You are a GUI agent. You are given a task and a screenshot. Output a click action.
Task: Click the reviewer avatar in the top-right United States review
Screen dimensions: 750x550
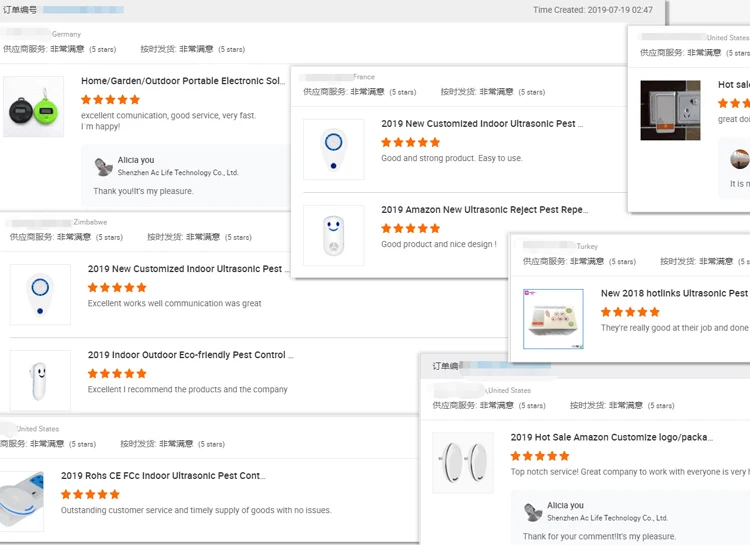[x=740, y=159]
